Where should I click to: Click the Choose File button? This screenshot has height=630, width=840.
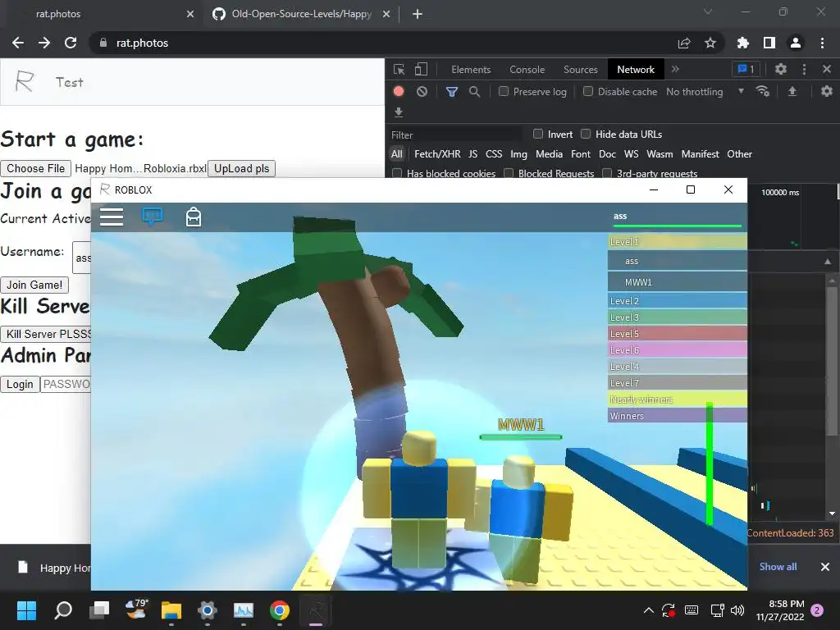coord(36,168)
